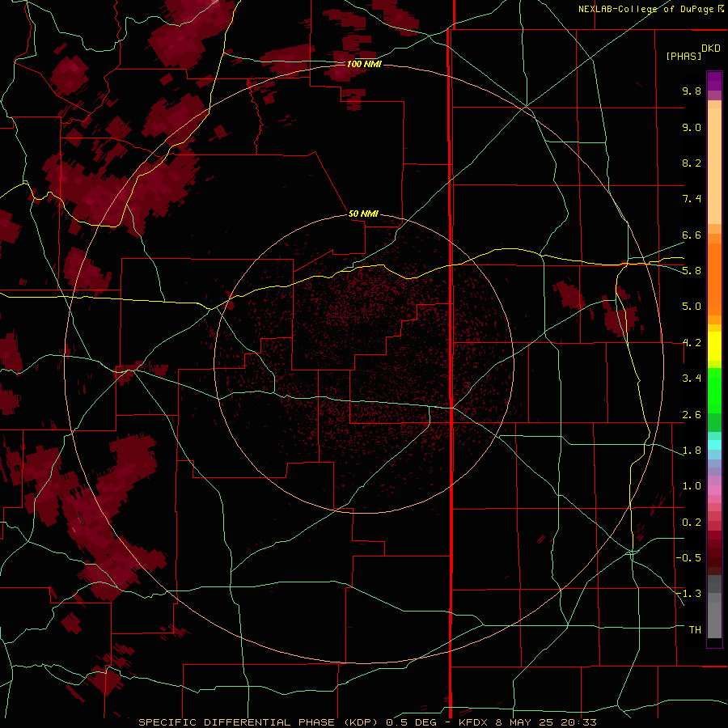Screen dimensions: 728x728
Task: Click the 1.8 color scale value
Action: pos(692,451)
